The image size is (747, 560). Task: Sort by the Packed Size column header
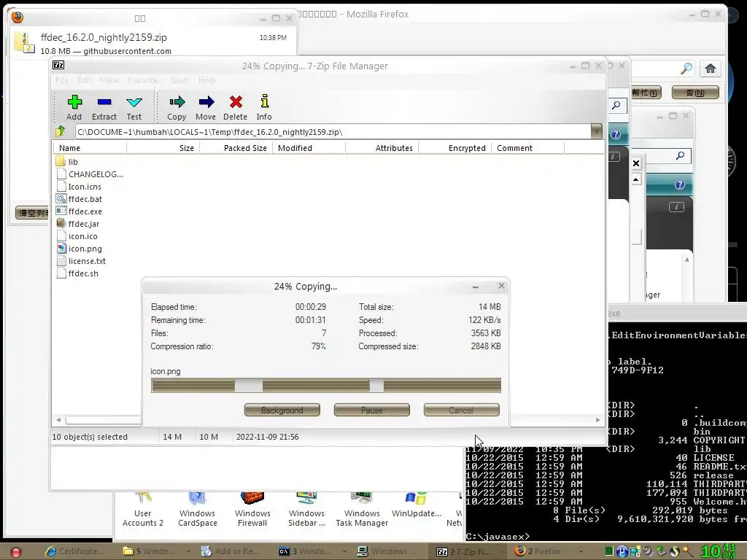point(236,148)
